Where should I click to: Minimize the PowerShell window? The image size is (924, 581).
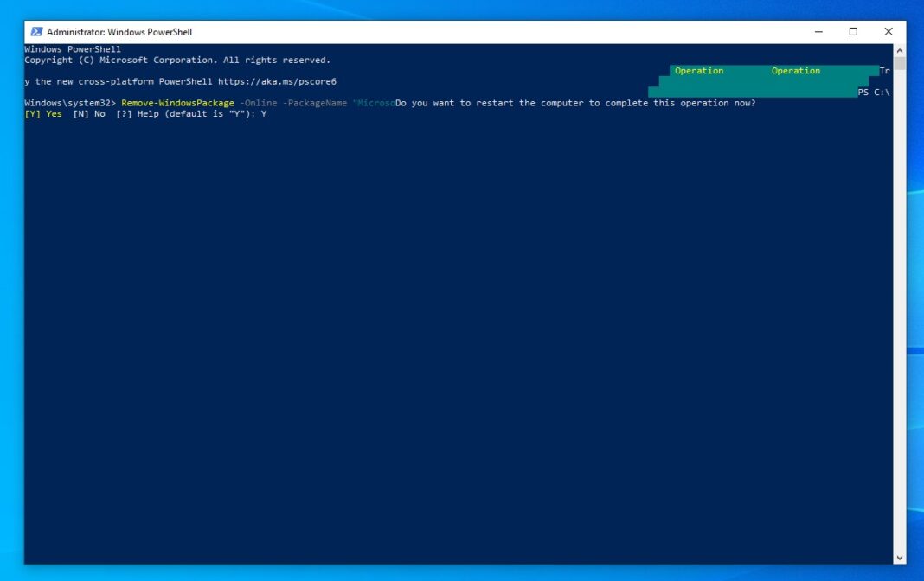pos(817,31)
